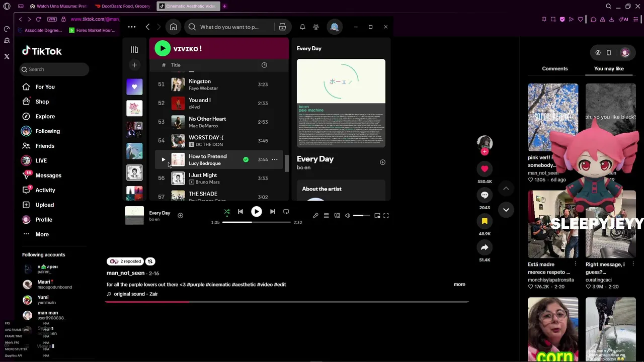Switch to Comments tab

555,68
